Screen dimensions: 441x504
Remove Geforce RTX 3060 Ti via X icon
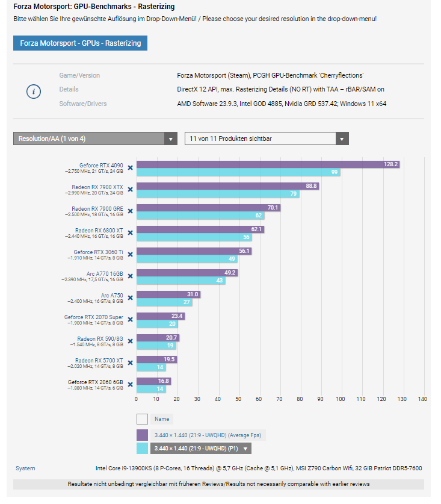click(x=130, y=255)
